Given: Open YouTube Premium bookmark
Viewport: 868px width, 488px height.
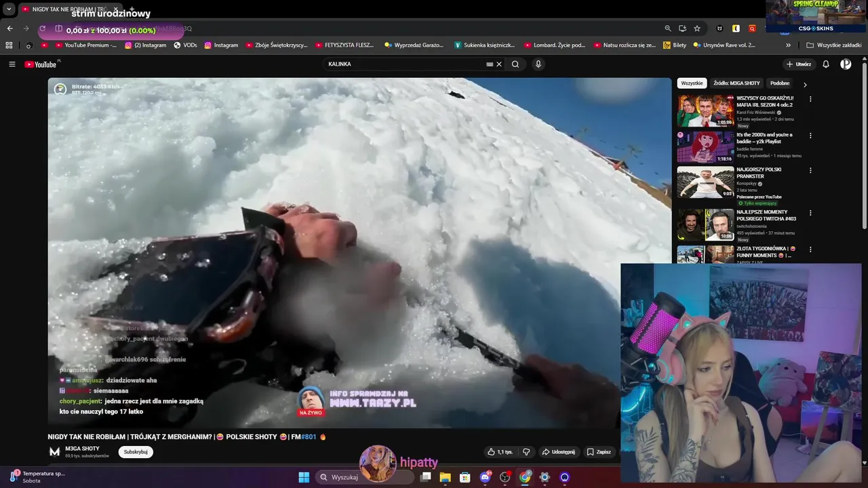Looking at the screenshot, I should point(85,45).
